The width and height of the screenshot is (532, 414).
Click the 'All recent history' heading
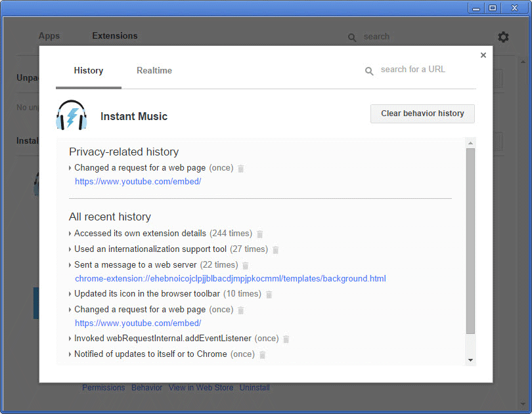(x=110, y=217)
